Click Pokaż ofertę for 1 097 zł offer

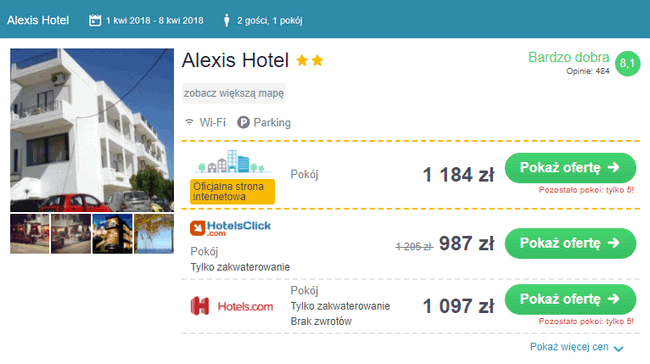pyautogui.click(x=570, y=299)
